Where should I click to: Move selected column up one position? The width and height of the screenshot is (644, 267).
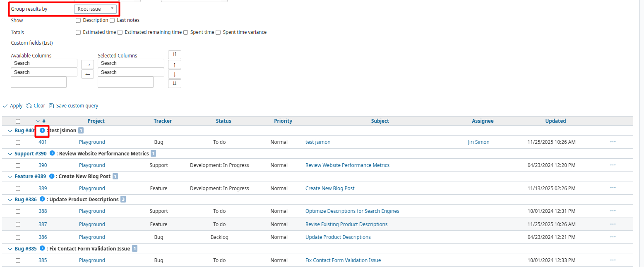pos(174,64)
